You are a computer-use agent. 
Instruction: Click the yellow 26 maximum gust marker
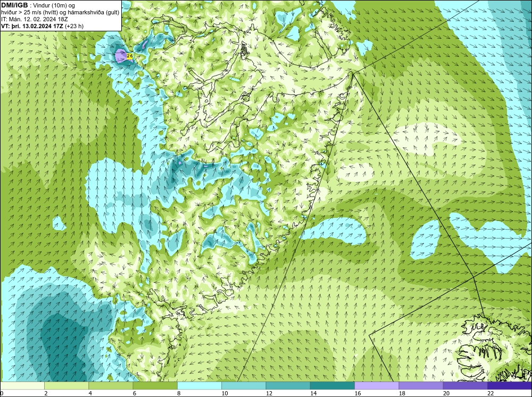[x=129, y=56]
